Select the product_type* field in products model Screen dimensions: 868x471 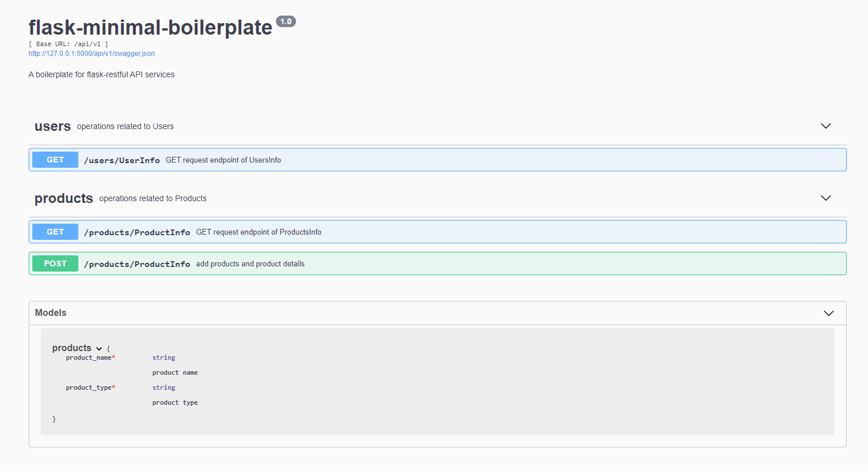(90, 387)
